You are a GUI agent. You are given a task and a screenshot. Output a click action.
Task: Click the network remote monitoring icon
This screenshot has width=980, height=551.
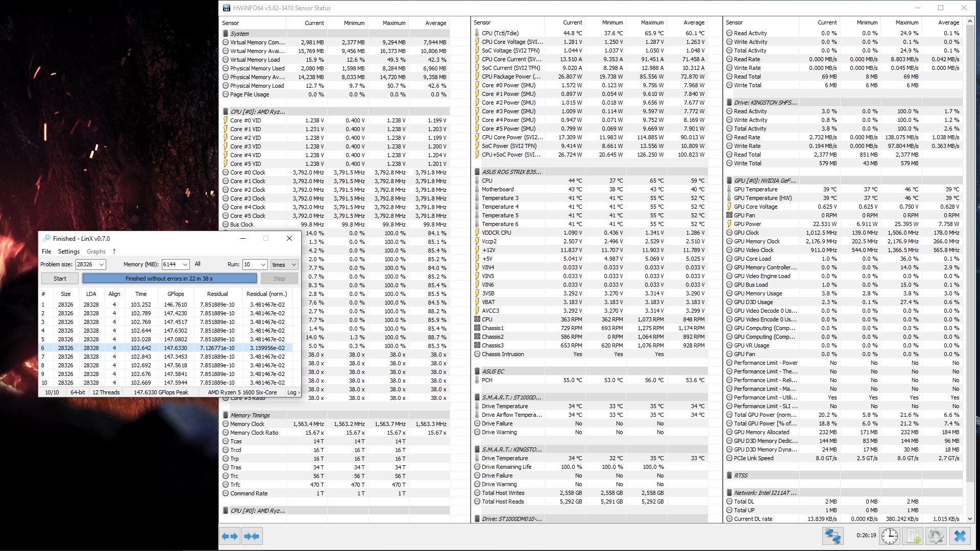(832, 536)
